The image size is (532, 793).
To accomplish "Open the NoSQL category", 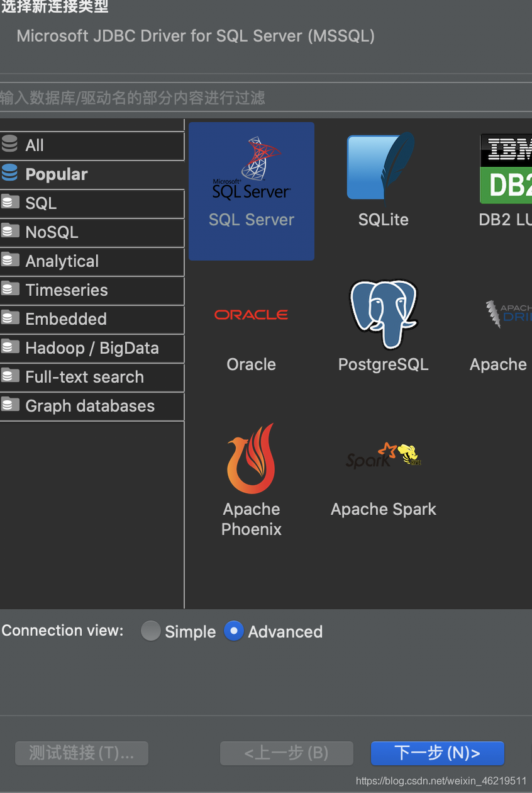I will point(92,232).
